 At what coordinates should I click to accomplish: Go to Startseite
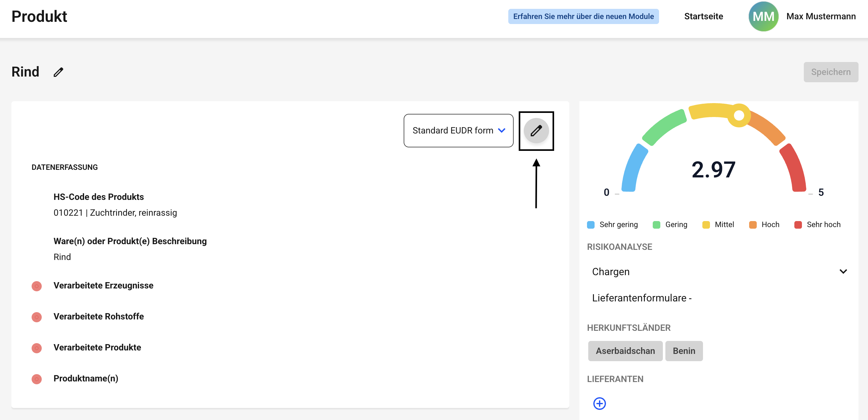click(703, 16)
